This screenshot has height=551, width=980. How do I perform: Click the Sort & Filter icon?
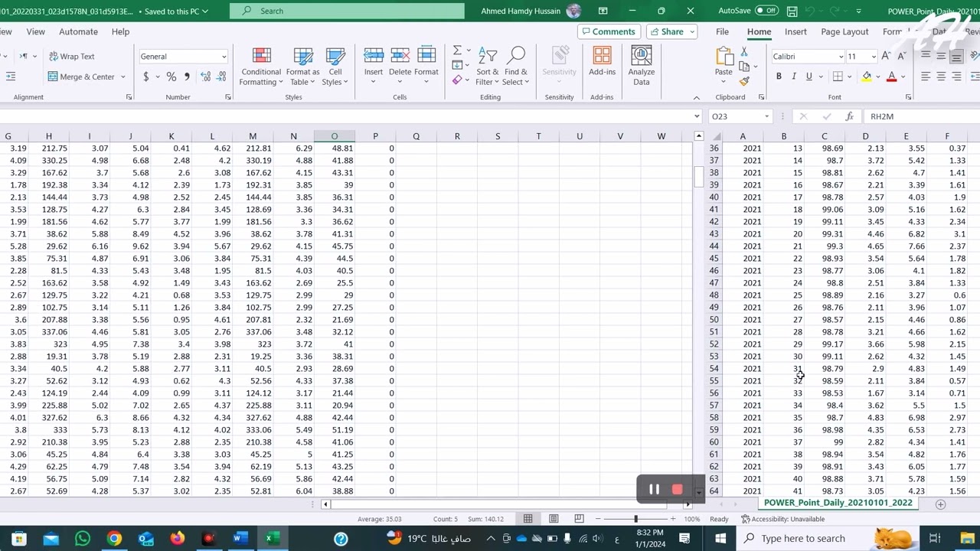click(x=488, y=56)
